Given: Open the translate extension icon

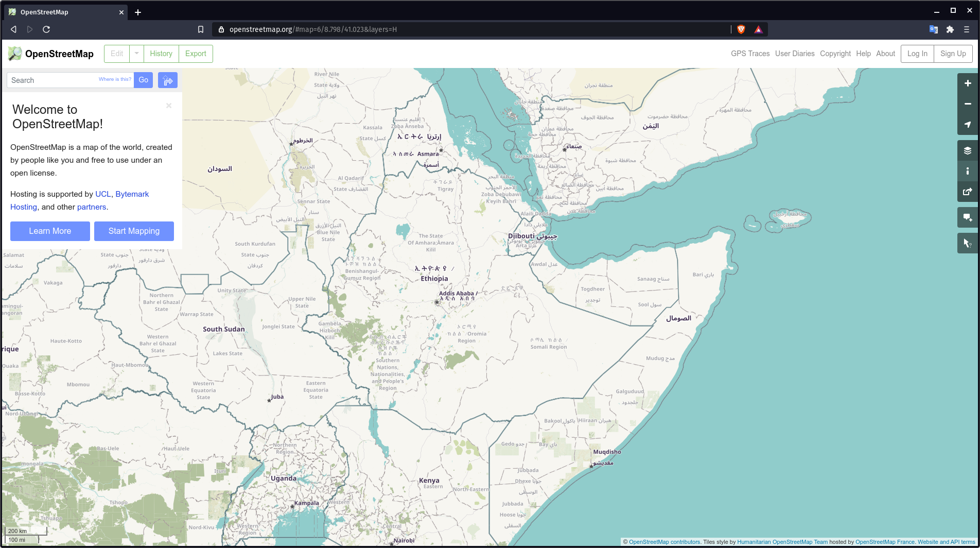Looking at the screenshot, I should pos(934,29).
